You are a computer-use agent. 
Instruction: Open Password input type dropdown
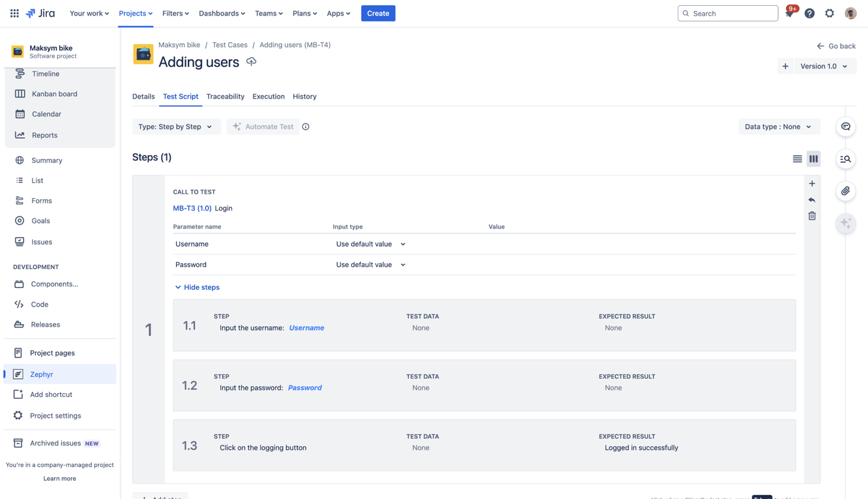[370, 265]
